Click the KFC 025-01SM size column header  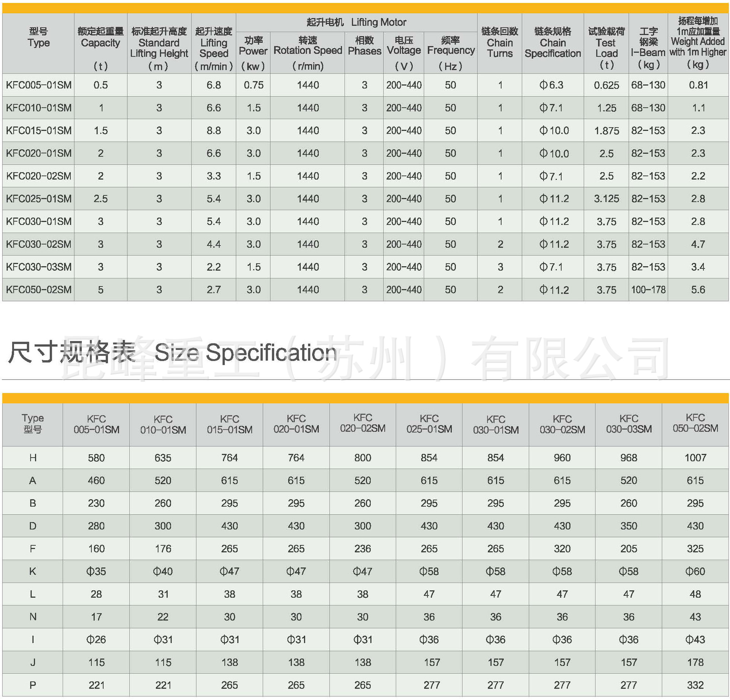point(429,424)
